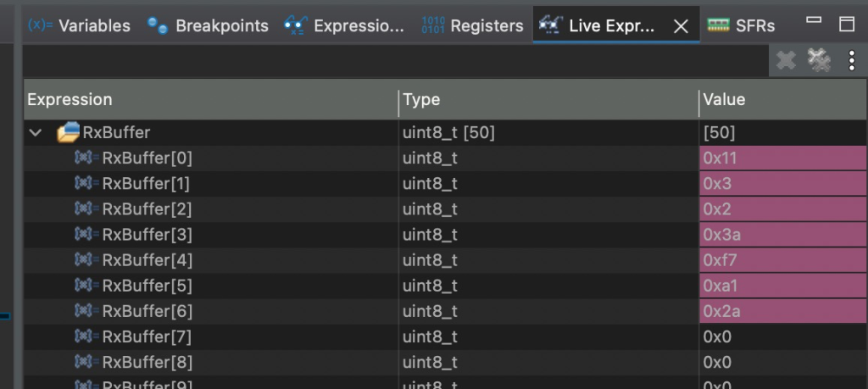Click the Remove All Expressions icon
868x389 pixels.
point(818,59)
